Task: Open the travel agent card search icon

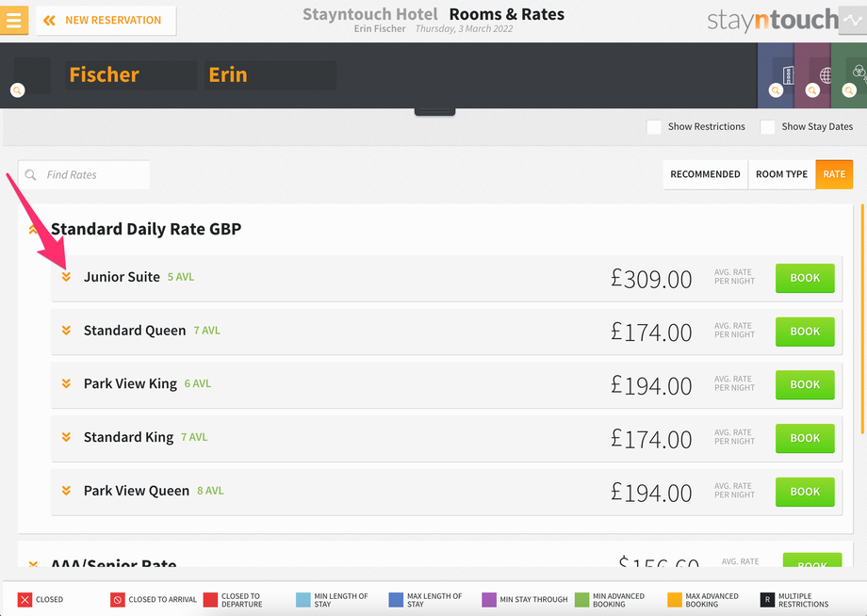Action: (812, 90)
